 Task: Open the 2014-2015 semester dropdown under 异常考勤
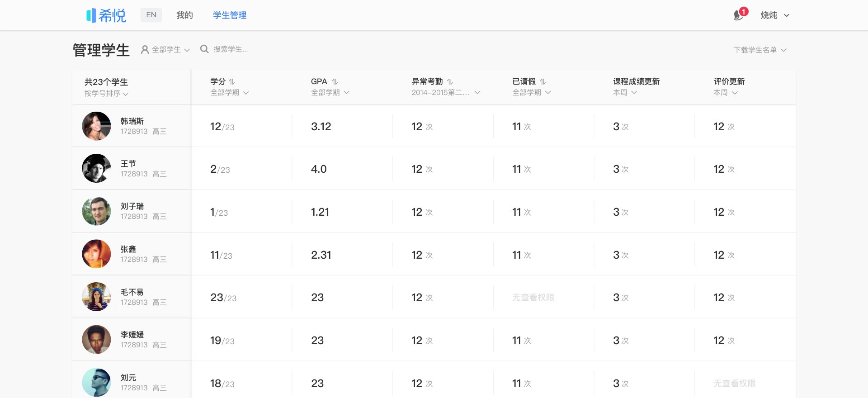[445, 93]
